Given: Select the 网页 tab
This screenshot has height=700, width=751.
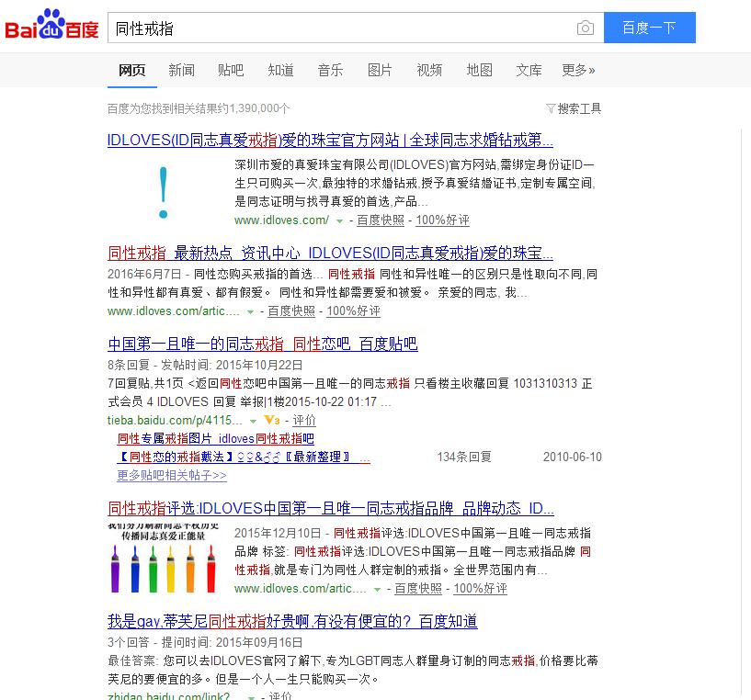Looking at the screenshot, I should pyautogui.click(x=132, y=71).
